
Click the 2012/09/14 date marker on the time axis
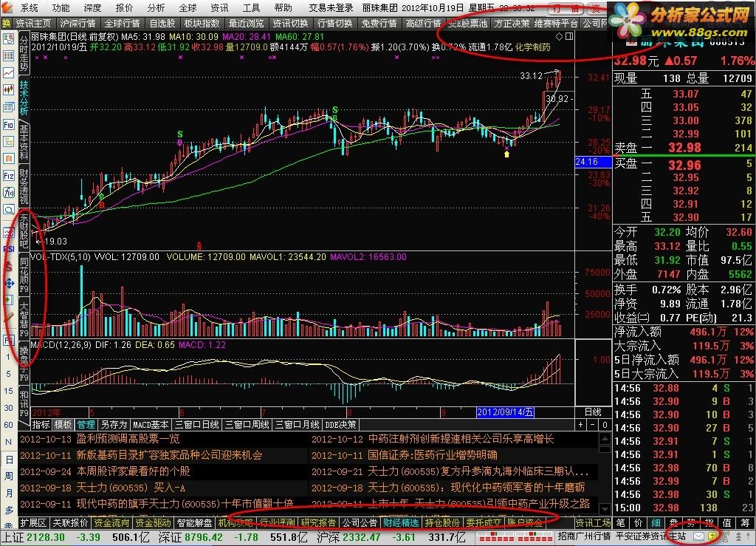505,412
